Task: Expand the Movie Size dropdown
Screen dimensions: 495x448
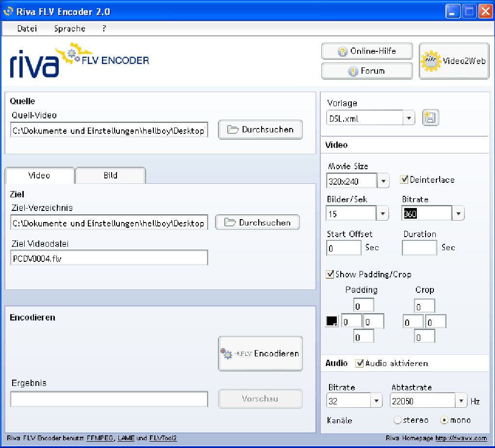Action: [383, 181]
